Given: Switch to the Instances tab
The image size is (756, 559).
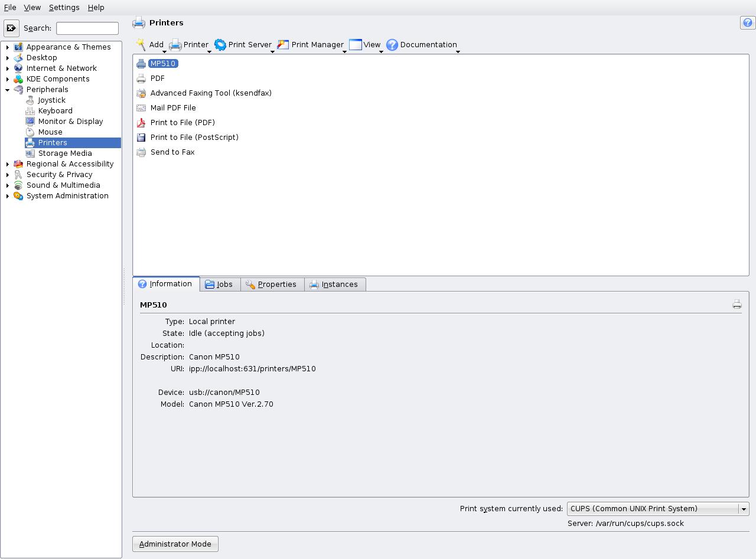Looking at the screenshot, I should coord(334,285).
